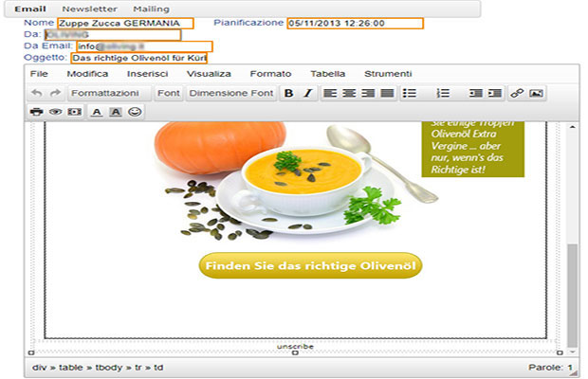Edit the Nome field

tap(125, 24)
